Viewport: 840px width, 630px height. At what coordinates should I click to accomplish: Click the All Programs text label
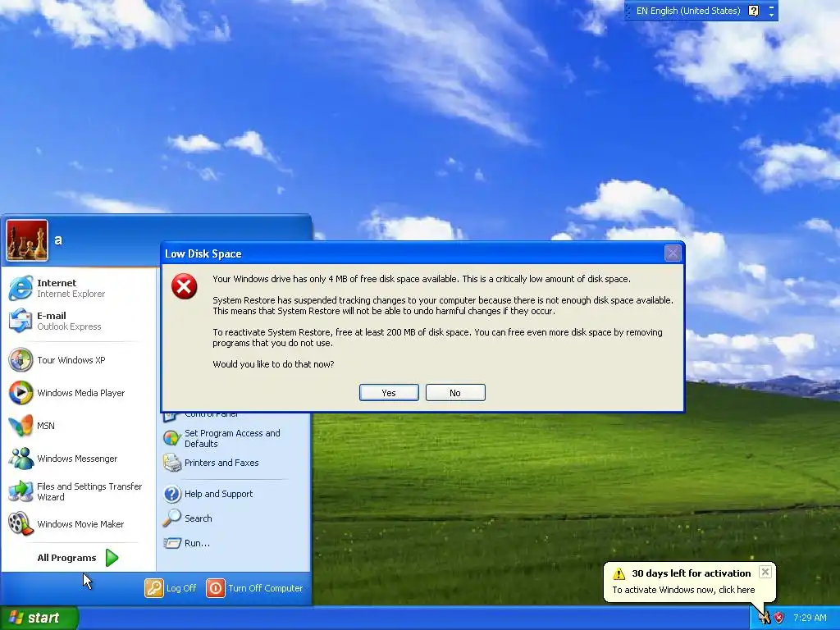point(66,558)
